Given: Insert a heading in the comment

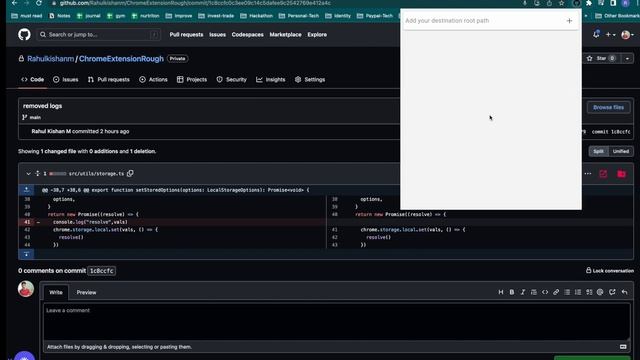Looking at the screenshot, I should (x=501, y=292).
